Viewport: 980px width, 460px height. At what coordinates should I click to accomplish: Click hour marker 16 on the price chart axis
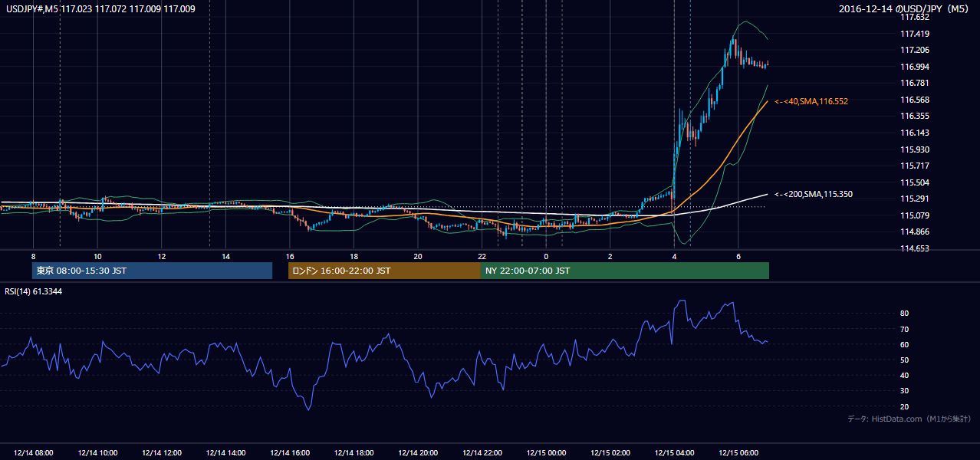pos(290,256)
